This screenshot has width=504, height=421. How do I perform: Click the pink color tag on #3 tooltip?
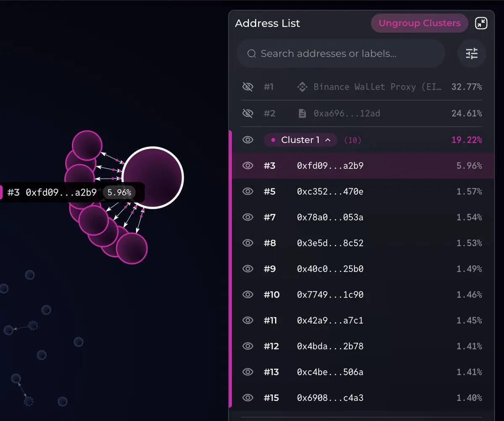(x=1, y=192)
